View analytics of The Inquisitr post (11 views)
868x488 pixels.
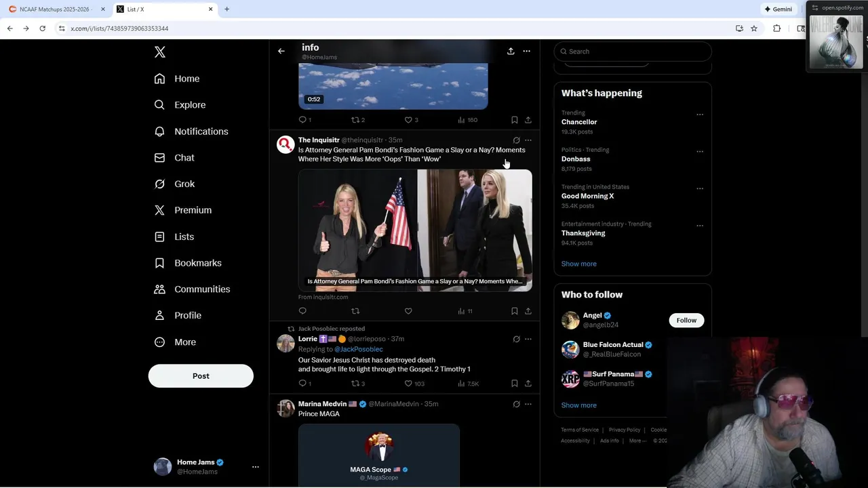[x=465, y=311]
